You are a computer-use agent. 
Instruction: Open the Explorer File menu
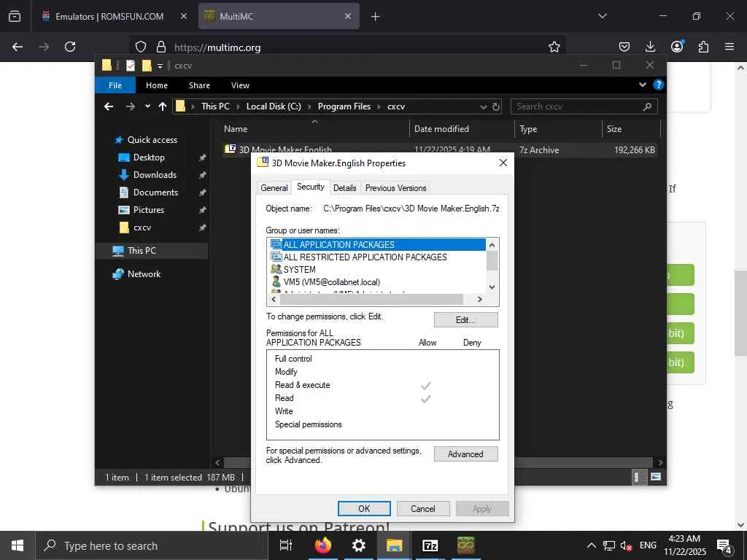tap(115, 85)
